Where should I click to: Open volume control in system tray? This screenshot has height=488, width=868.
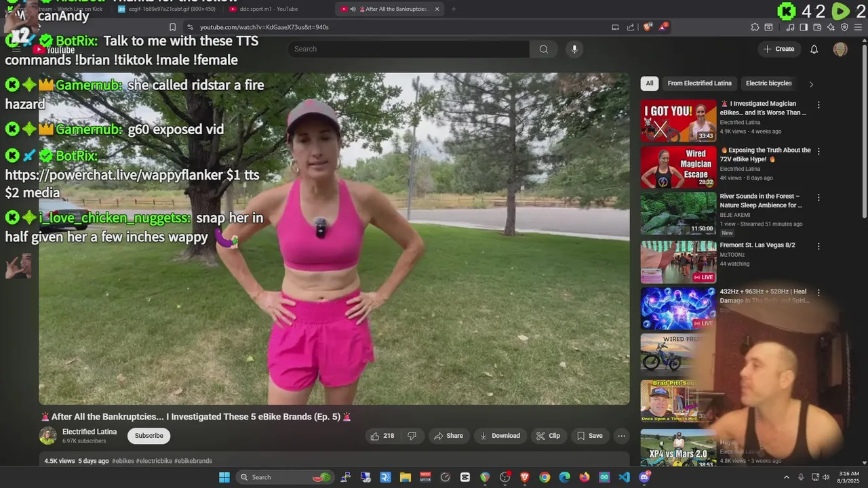(x=825, y=477)
